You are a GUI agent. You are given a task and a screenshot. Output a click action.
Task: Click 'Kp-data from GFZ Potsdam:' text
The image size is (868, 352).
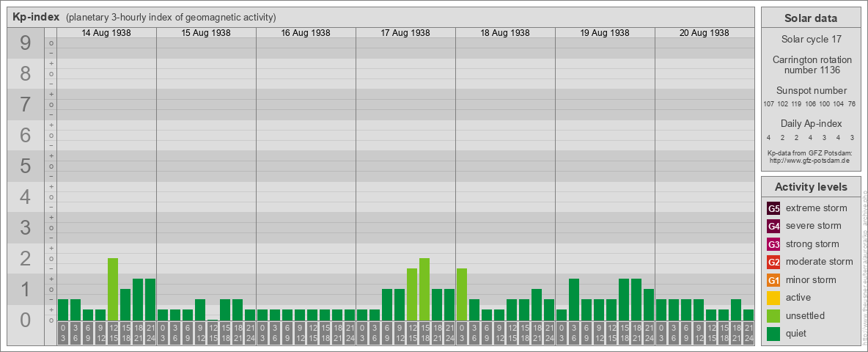811,153
